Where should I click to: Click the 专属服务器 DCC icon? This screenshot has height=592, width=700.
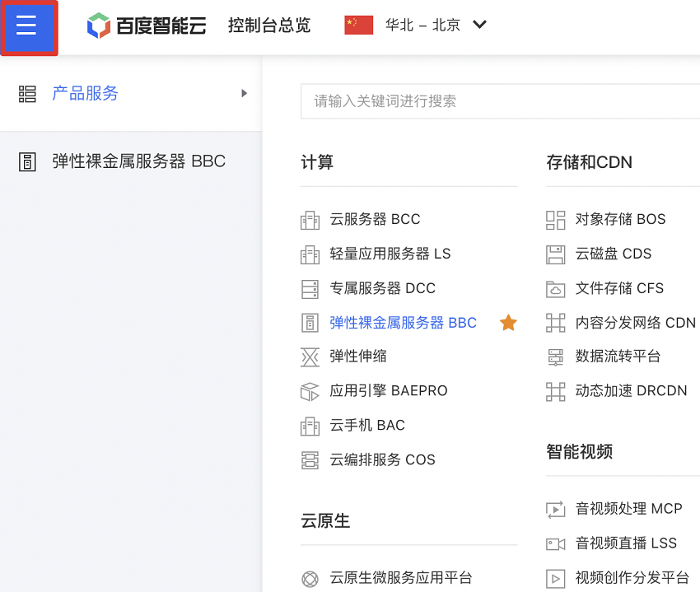pos(310,289)
